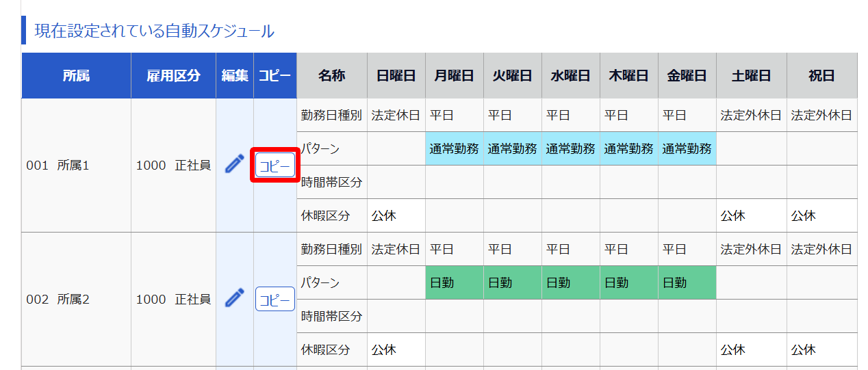This screenshot has width=868, height=370.
Task: Click the 金曜日 column header
Action: (687, 76)
